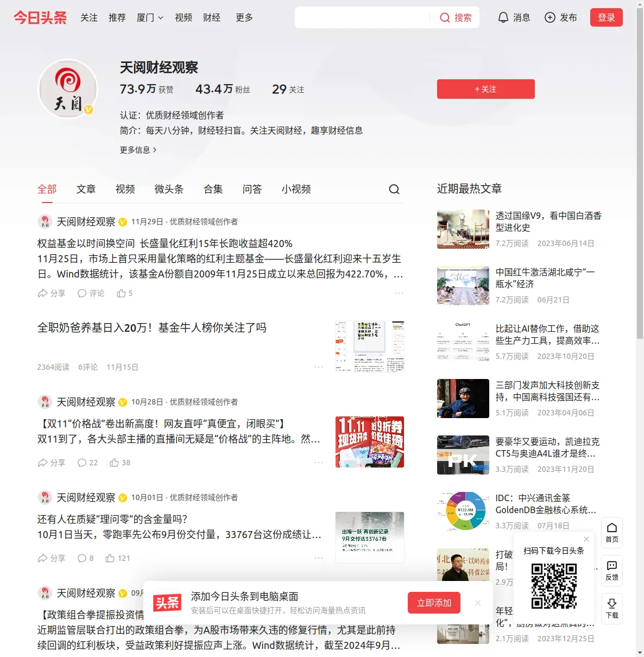Viewport: 644px width, 657px height.
Task: Select the 全部 content tab
Action: click(x=47, y=189)
